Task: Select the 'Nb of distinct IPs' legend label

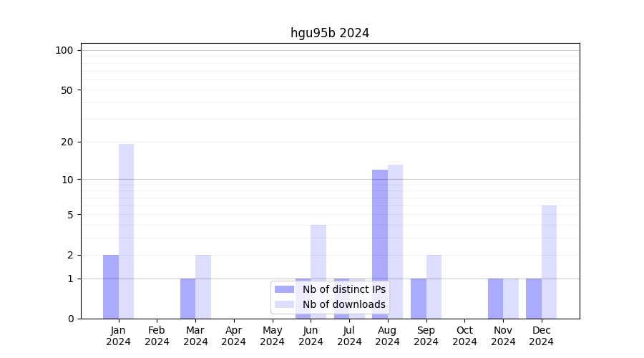Action: (x=343, y=289)
